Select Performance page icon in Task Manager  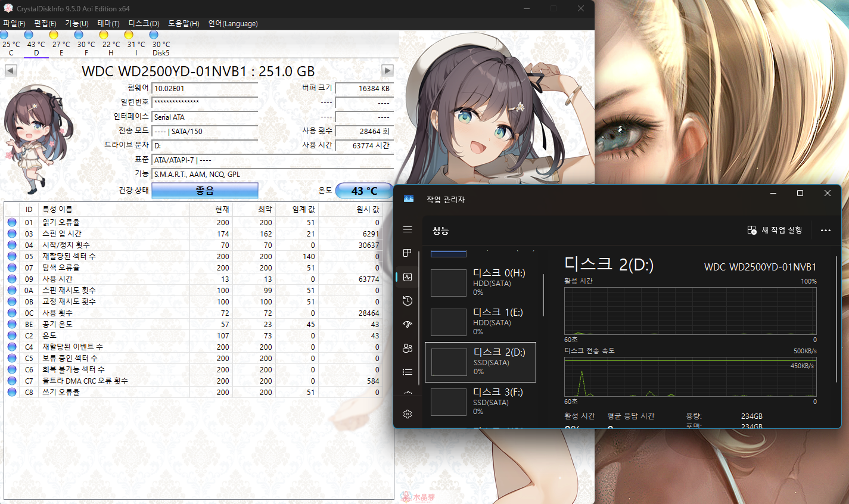[x=408, y=277]
